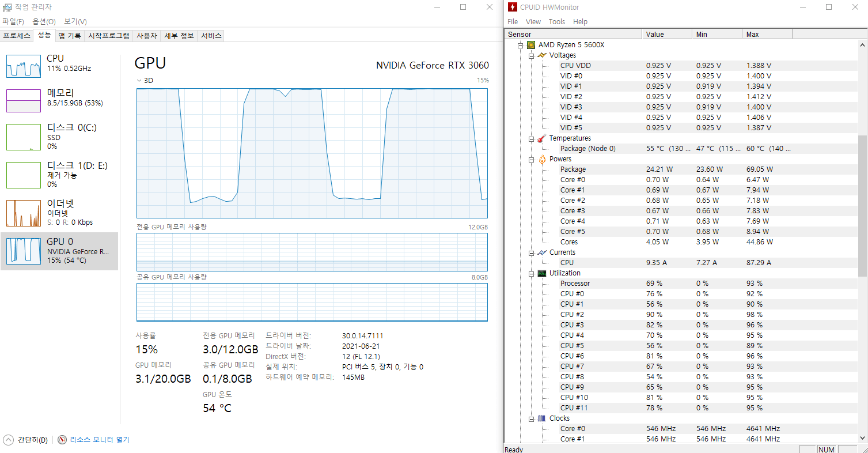Viewport: 868px width, 453px height.
Task: Open the 보기(V) menu
Action: pyautogui.click(x=75, y=21)
